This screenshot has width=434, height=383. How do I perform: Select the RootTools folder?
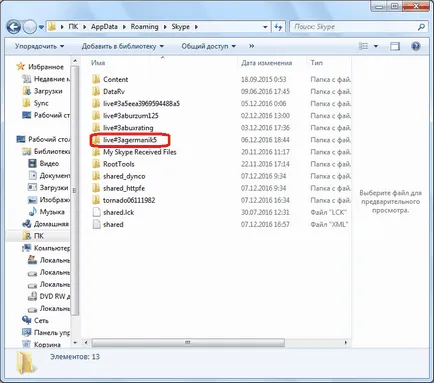click(119, 164)
